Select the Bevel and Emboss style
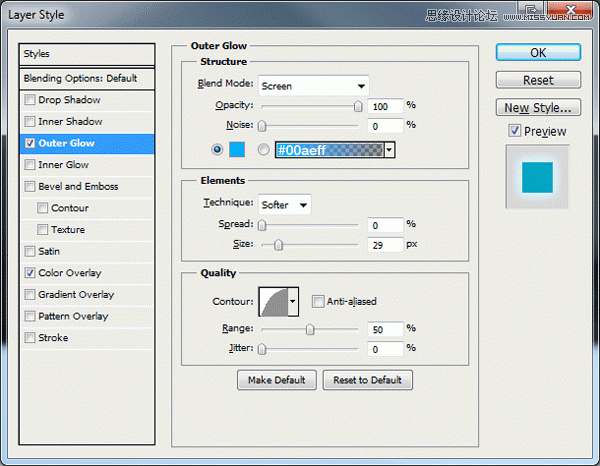 [x=78, y=186]
